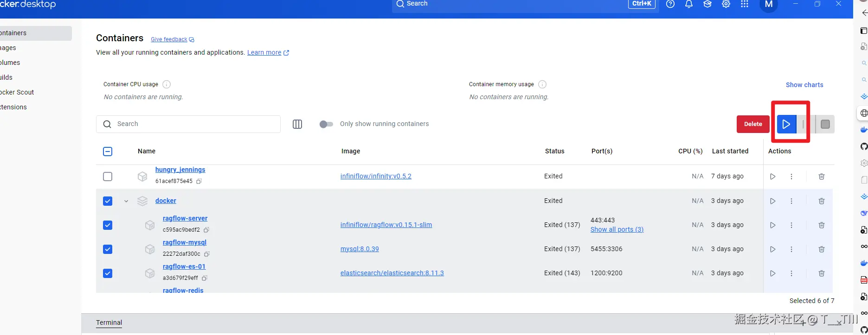Image resolution: width=868 pixels, height=335 pixels.
Task: Open the Builds sidebar item
Action: 35,77
